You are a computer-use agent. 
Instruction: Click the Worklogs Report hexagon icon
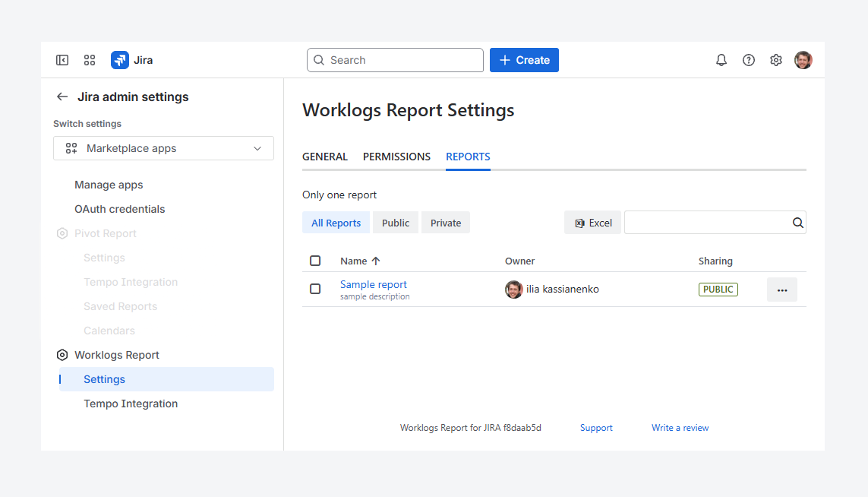pos(62,355)
